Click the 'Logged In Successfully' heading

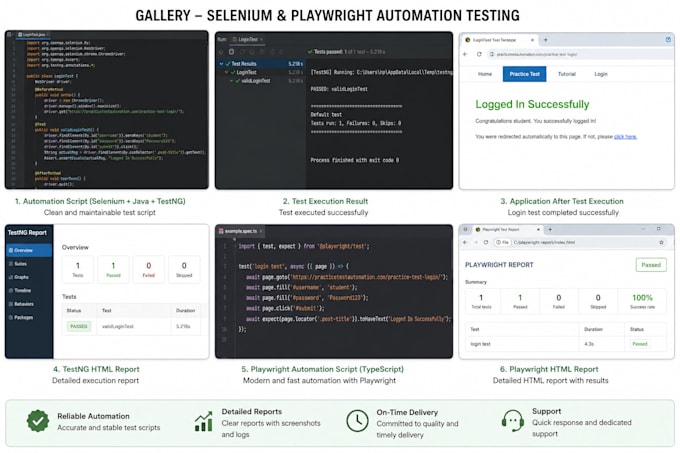coord(532,104)
